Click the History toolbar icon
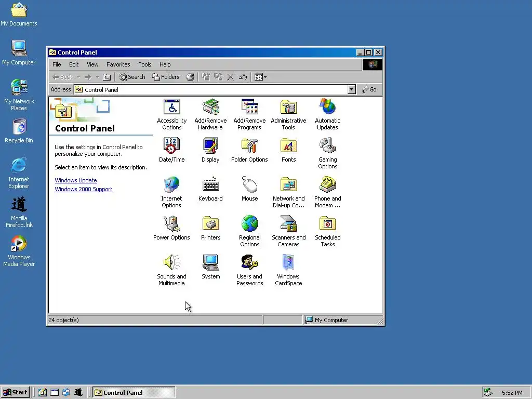 click(x=190, y=77)
